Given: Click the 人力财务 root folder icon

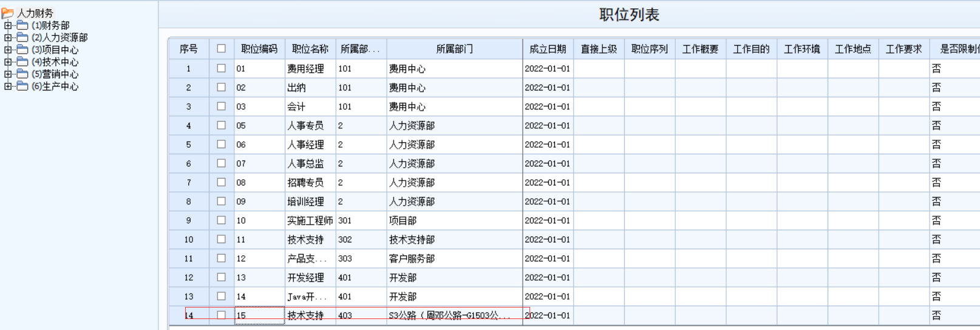Looking at the screenshot, I should [x=8, y=13].
